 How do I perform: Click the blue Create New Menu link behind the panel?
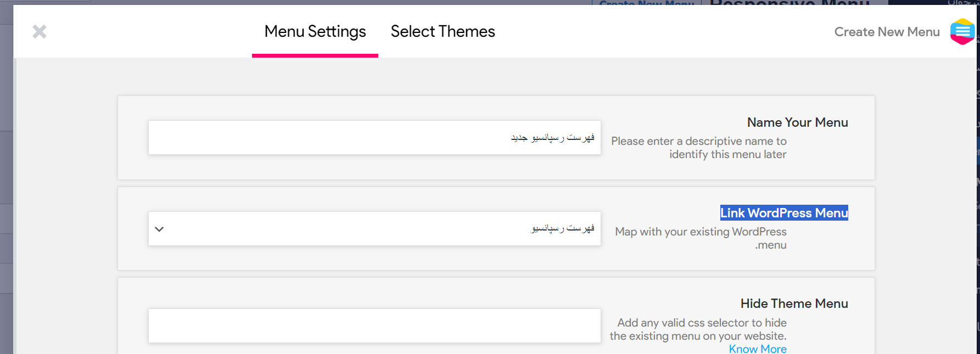[647, 3]
